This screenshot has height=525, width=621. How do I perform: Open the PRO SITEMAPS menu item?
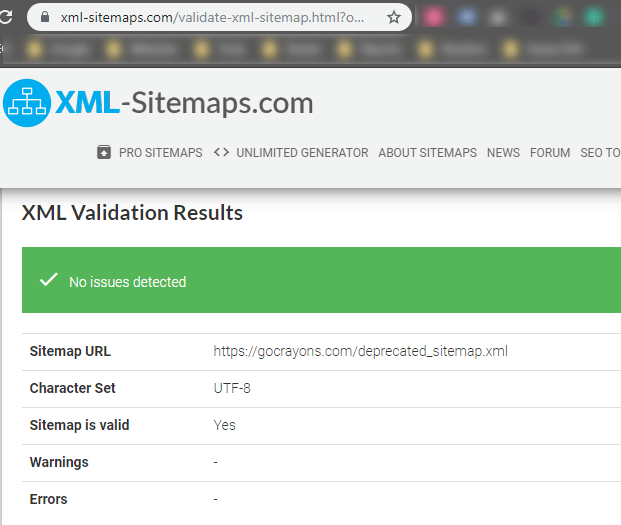coord(160,153)
